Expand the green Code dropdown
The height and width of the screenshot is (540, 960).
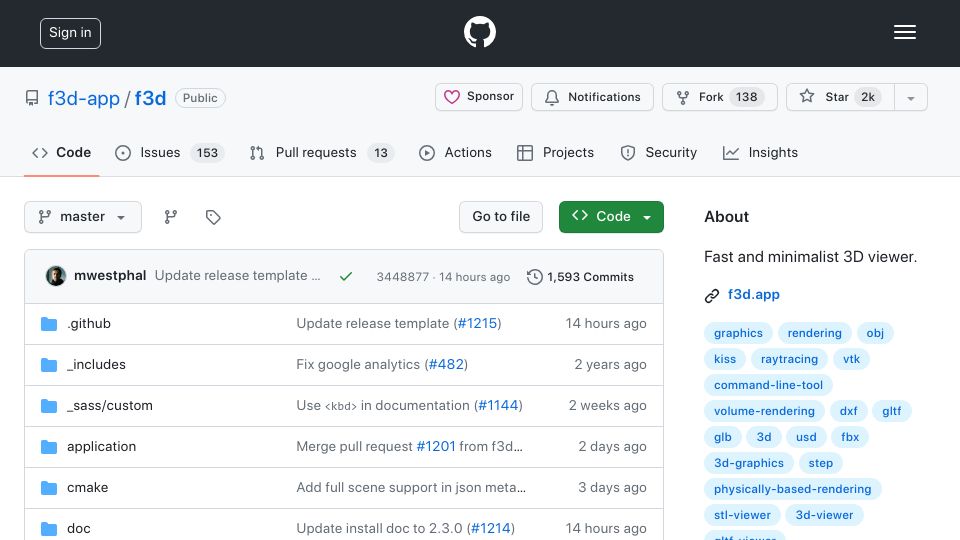pyautogui.click(x=611, y=217)
